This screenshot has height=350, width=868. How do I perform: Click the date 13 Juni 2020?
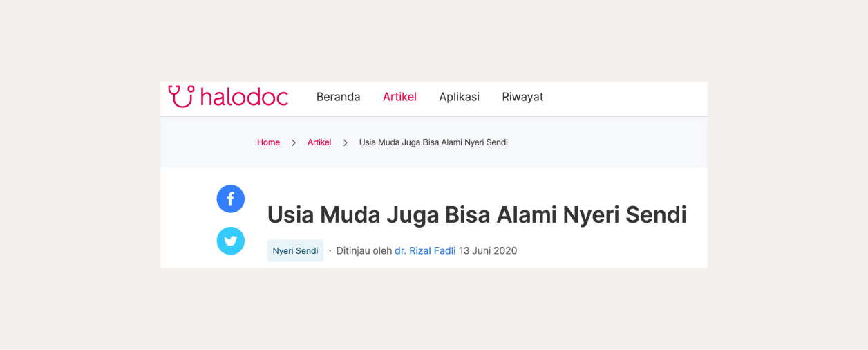[x=488, y=250]
